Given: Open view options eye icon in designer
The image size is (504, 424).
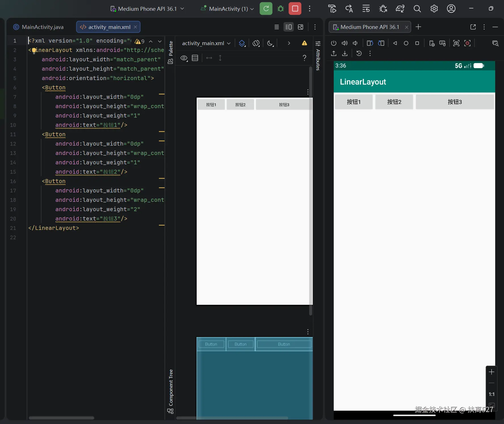Looking at the screenshot, I should click(x=184, y=58).
